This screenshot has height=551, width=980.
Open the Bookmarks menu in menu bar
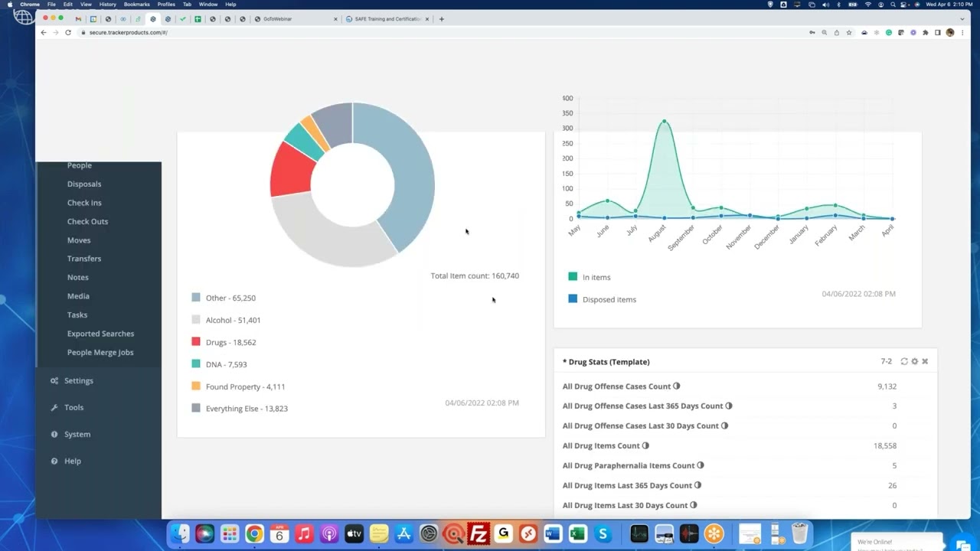click(136, 4)
